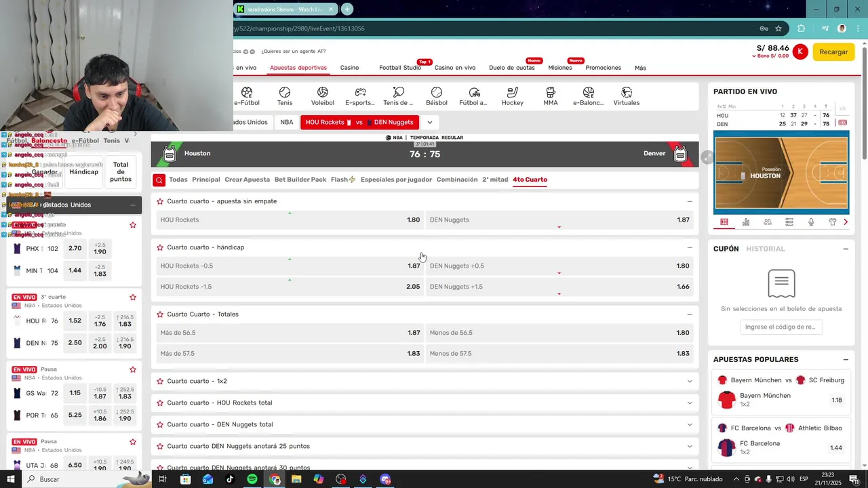Pick Bayern München 1x2 at 1.18

click(837, 400)
